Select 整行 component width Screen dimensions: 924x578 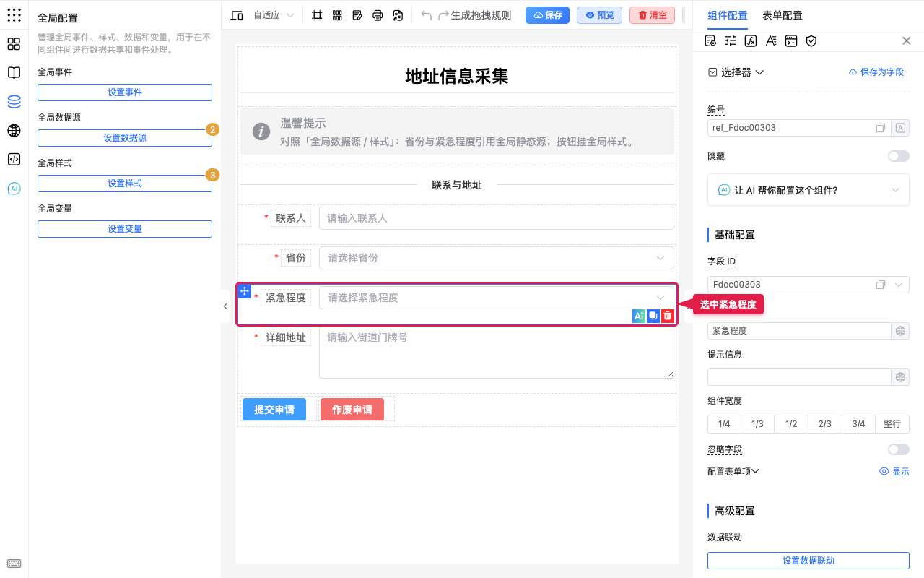point(892,424)
